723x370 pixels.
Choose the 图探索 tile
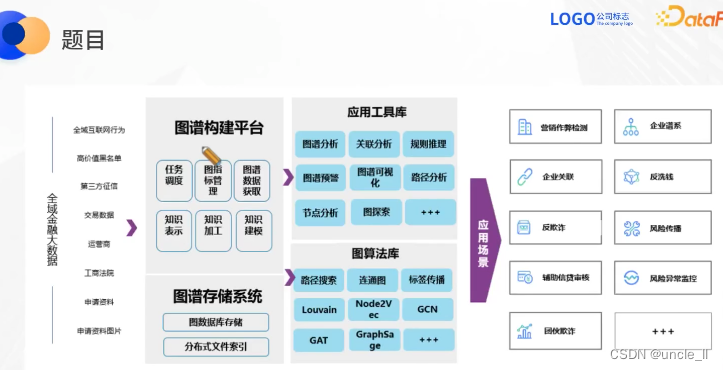[376, 212]
